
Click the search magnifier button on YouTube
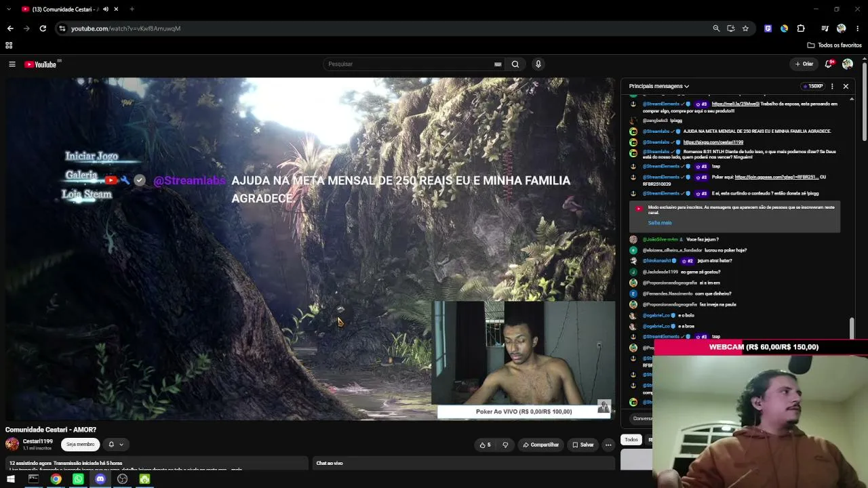515,64
